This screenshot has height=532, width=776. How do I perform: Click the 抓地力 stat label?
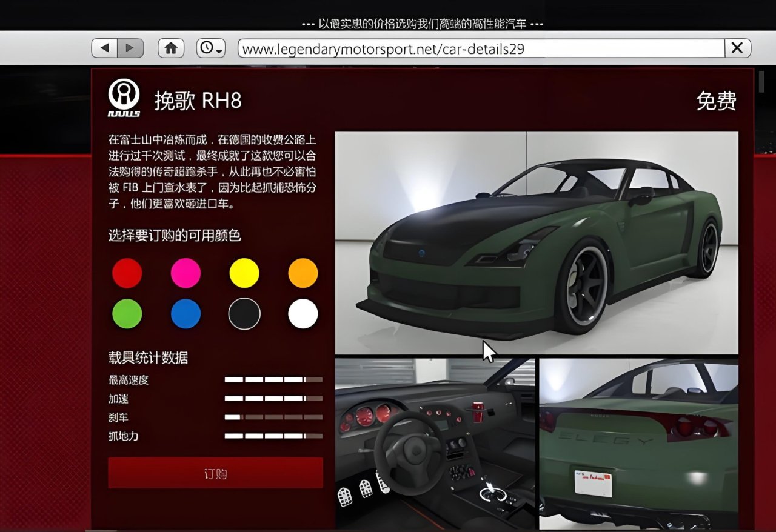(124, 436)
